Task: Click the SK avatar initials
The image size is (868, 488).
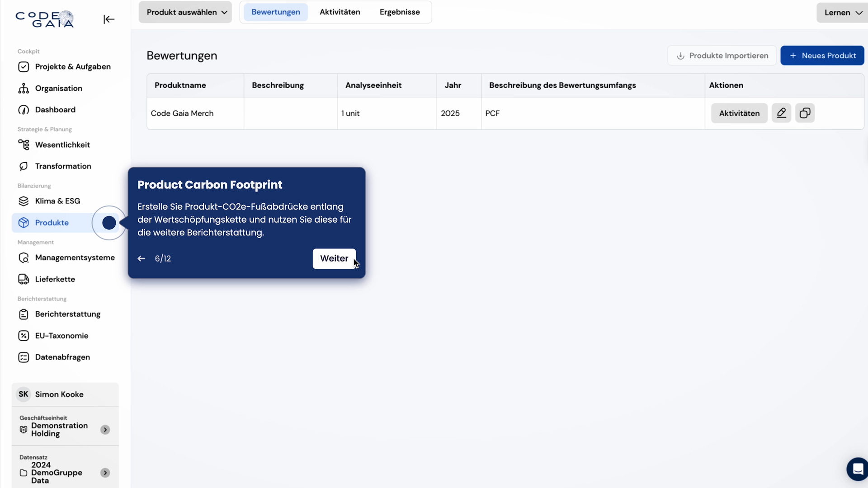Action: [24, 394]
